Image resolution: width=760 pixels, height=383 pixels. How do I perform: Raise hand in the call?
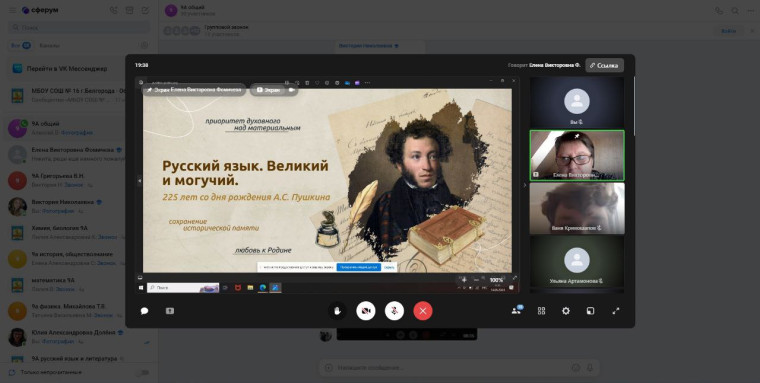coord(337,311)
